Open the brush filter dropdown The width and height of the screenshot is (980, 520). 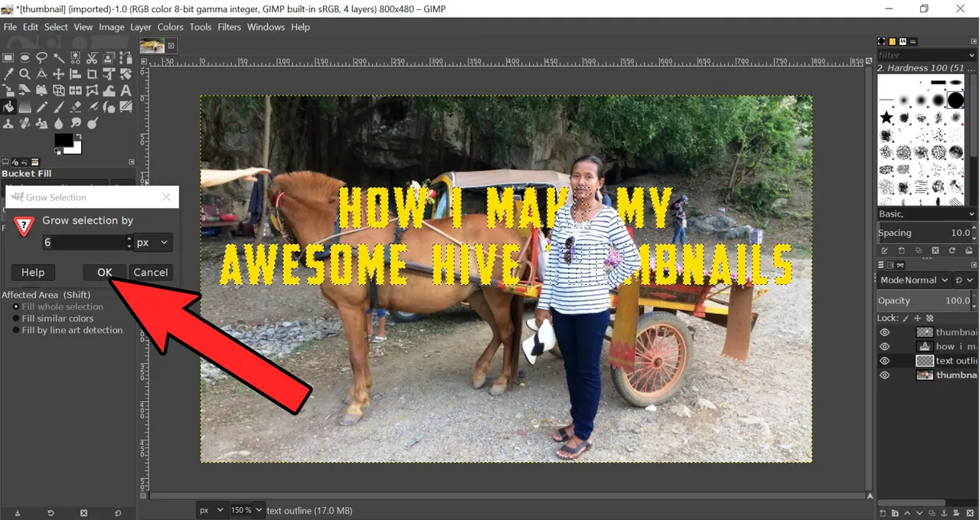point(972,55)
